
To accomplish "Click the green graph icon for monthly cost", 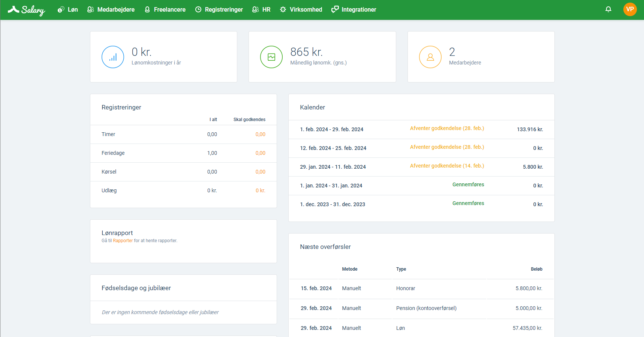I will click(x=271, y=57).
